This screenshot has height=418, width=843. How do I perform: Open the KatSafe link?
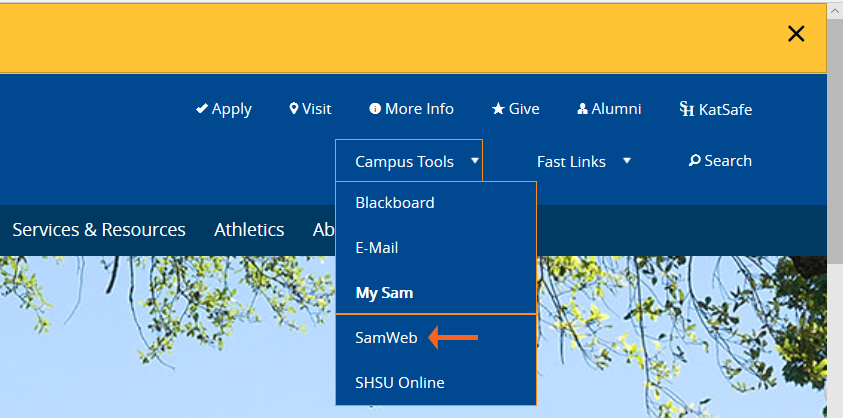click(x=716, y=109)
